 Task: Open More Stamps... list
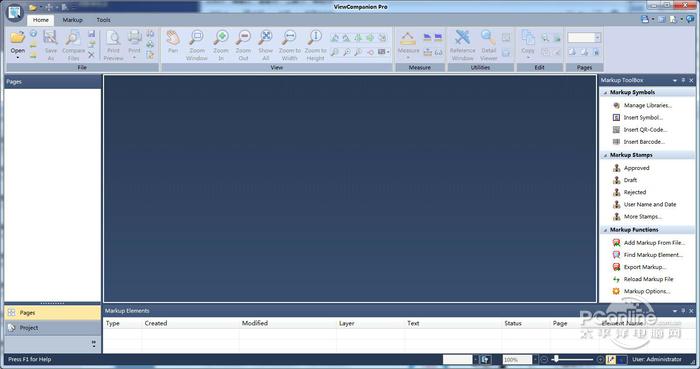643,216
